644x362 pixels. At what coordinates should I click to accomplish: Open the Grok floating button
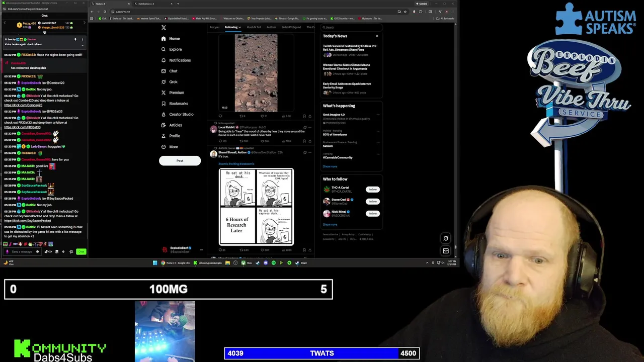(x=446, y=238)
